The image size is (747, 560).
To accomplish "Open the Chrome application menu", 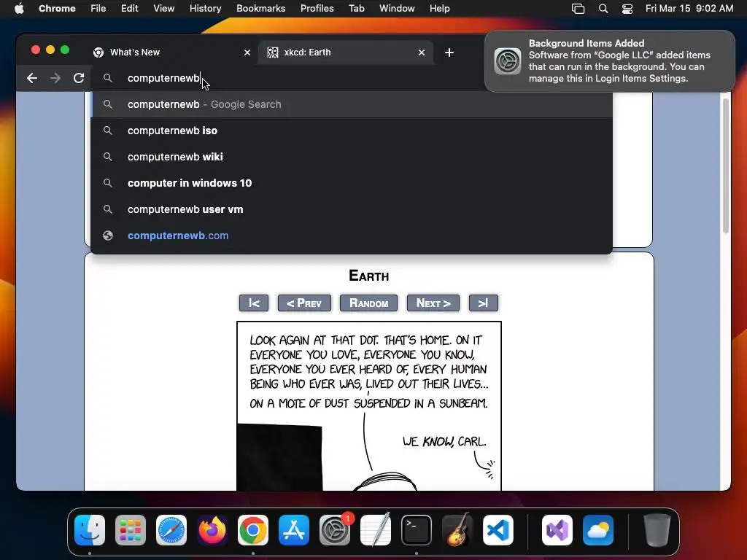I will click(x=57, y=9).
